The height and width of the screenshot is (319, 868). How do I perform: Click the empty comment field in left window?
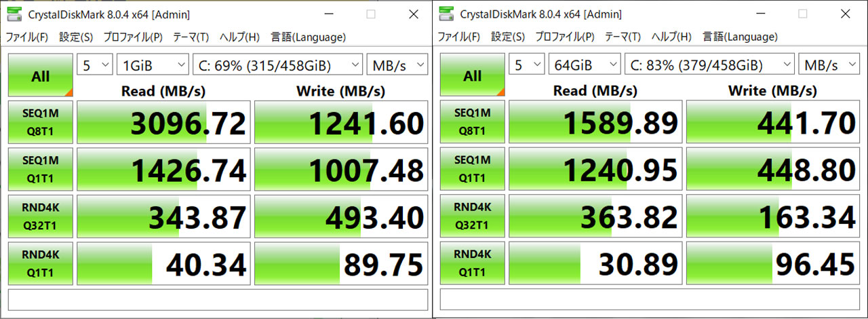[218, 299]
